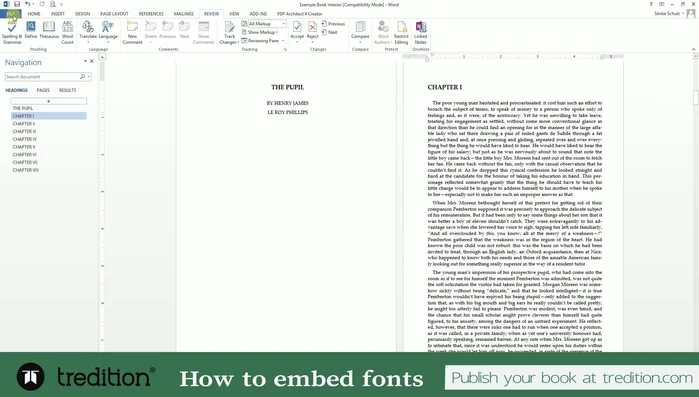Viewport: 699px width, 397px height.
Task: Click in the Search document field
Action: coord(42,77)
